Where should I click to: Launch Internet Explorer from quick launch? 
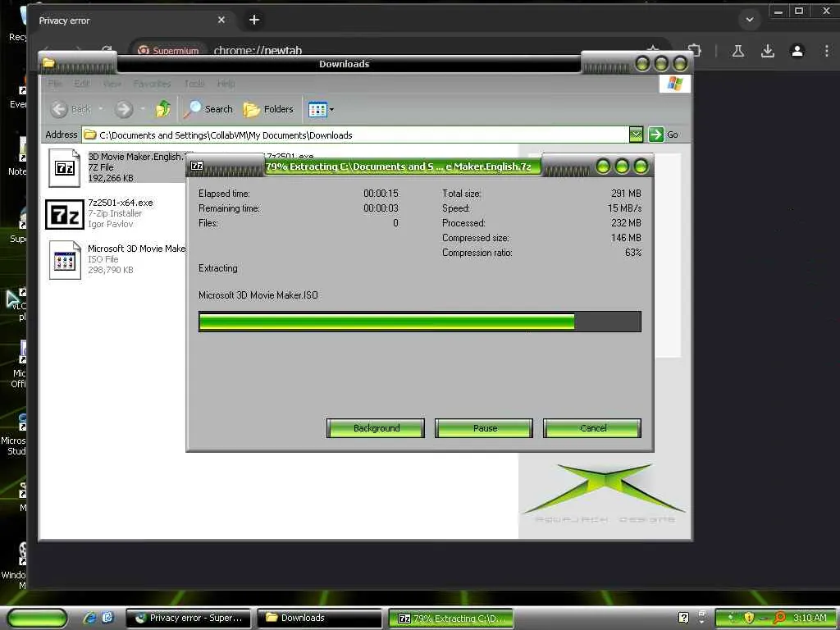[x=89, y=618]
